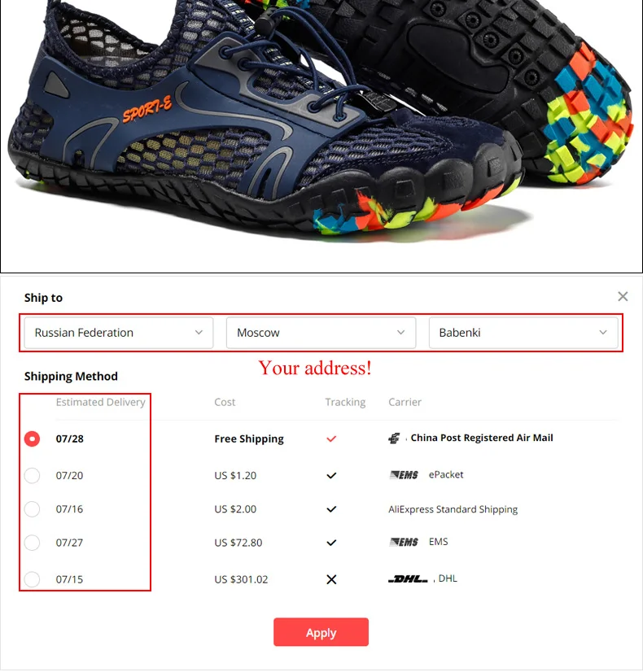Image resolution: width=643 pixels, height=672 pixels.
Task: Expand the Moscow region dropdown
Action: click(321, 333)
